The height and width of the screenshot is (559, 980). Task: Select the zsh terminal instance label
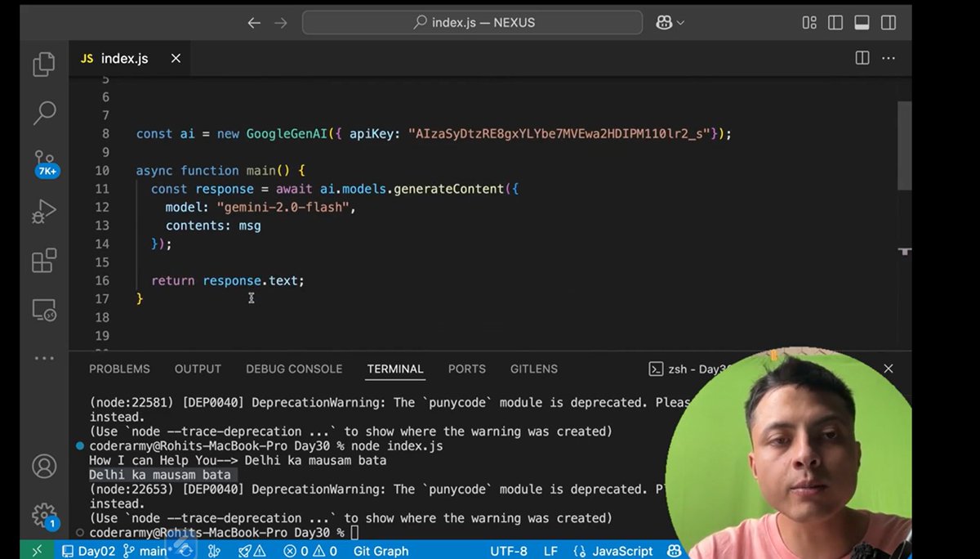(688, 369)
